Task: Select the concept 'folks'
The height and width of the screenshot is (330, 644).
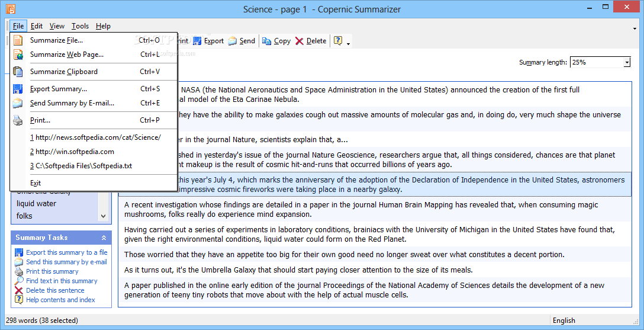Action: tap(24, 216)
